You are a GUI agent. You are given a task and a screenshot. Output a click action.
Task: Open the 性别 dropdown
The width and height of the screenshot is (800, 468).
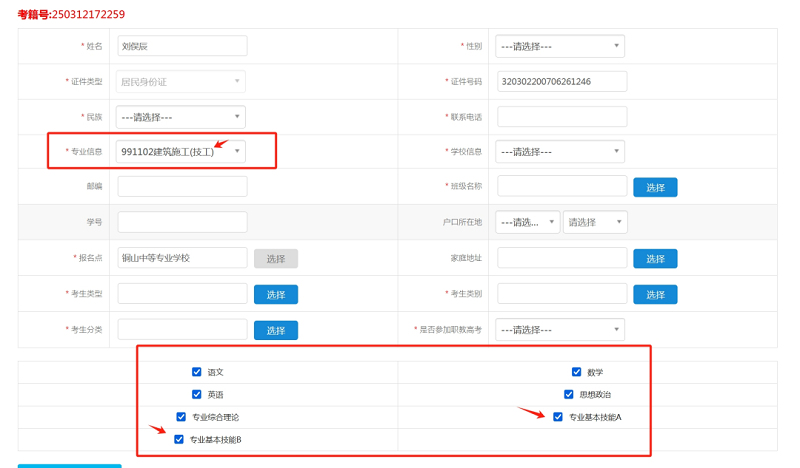560,46
